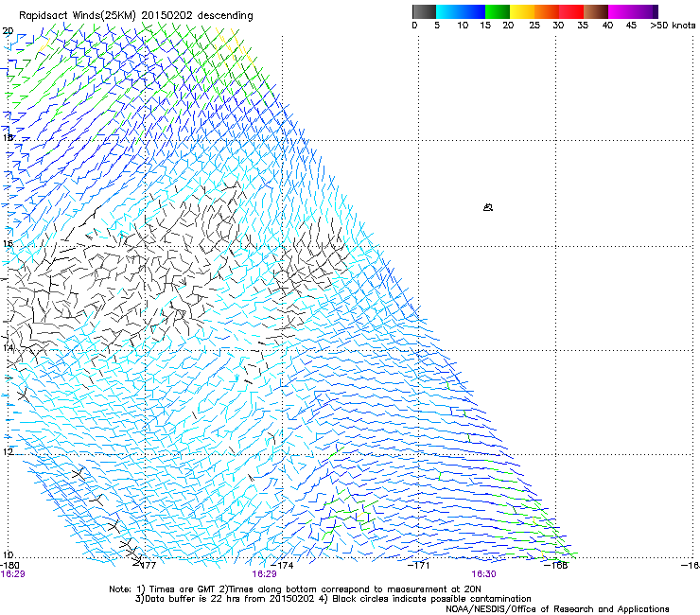The height and width of the screenshot is (615, 700).
Task: Click the latitude label '20'
Action: pyautogui.click(x=8, y=31)
